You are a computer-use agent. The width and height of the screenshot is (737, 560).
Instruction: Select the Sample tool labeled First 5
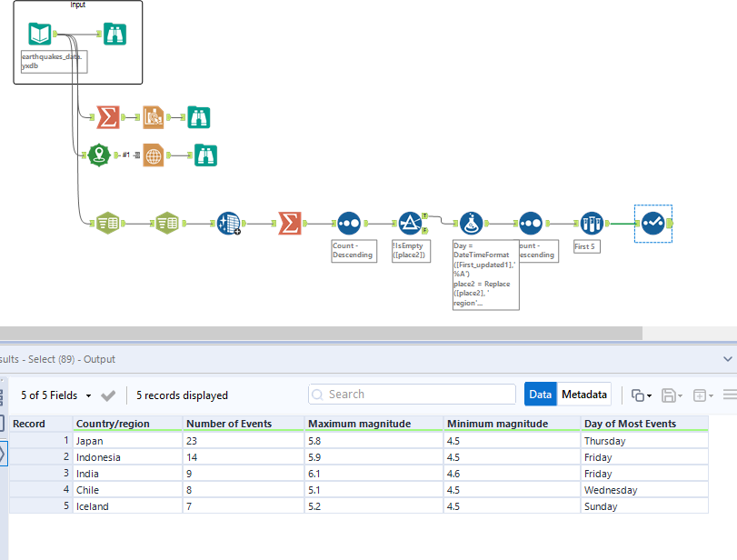(592, 223)
